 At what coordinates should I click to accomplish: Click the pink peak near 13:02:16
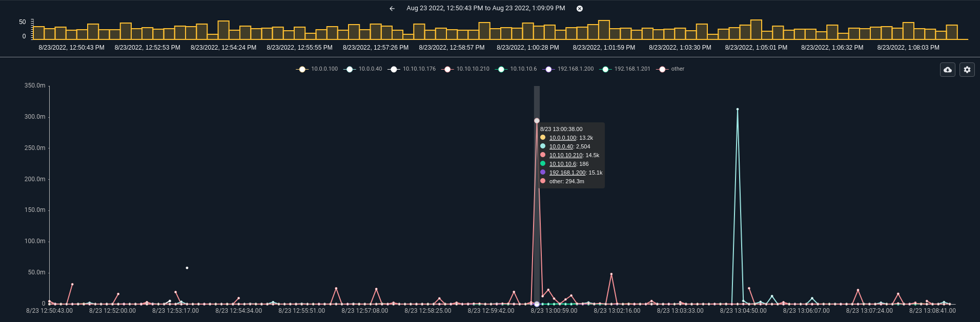[611, 274]
